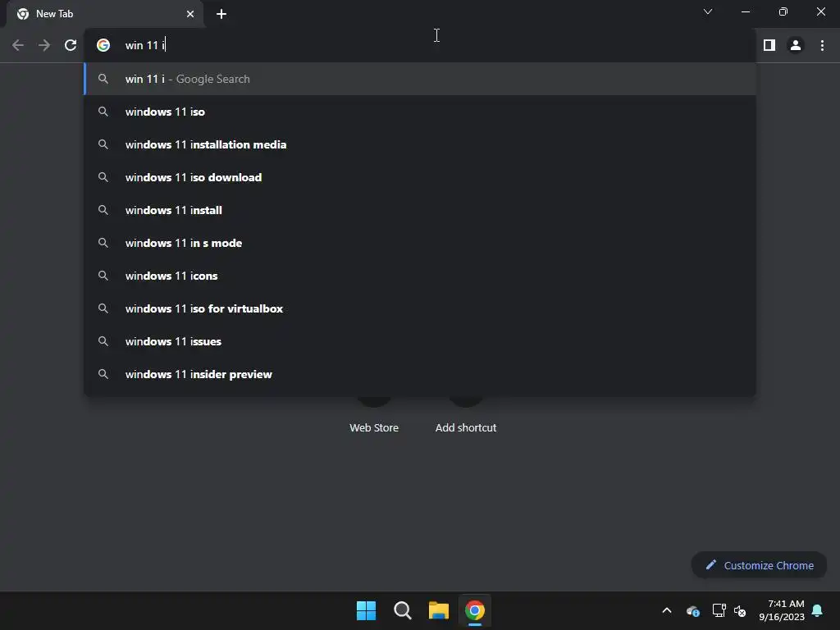Restore down the Chrome window
This screenshot has width=840, height=630.
pos(783,11)
